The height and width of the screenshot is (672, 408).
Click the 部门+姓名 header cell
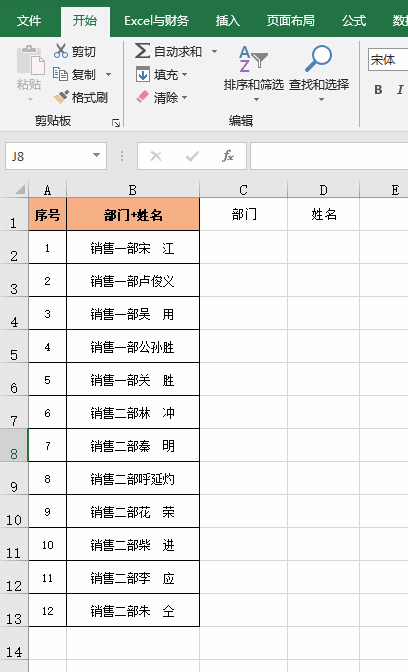pos(133,214)
